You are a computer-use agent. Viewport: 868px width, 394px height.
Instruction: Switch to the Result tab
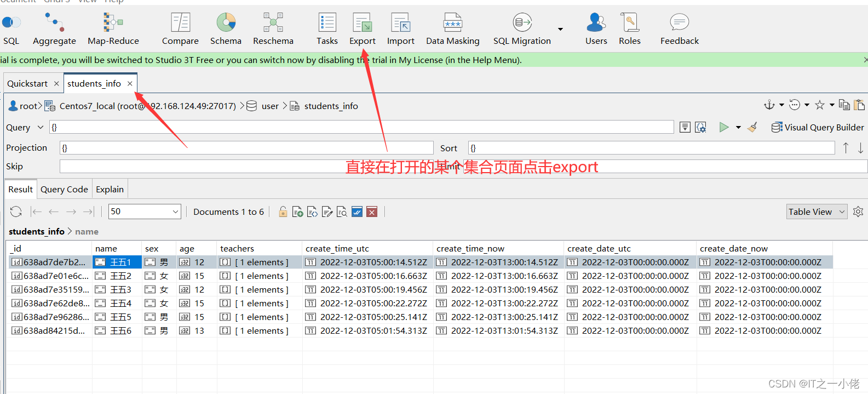point(21,189)
